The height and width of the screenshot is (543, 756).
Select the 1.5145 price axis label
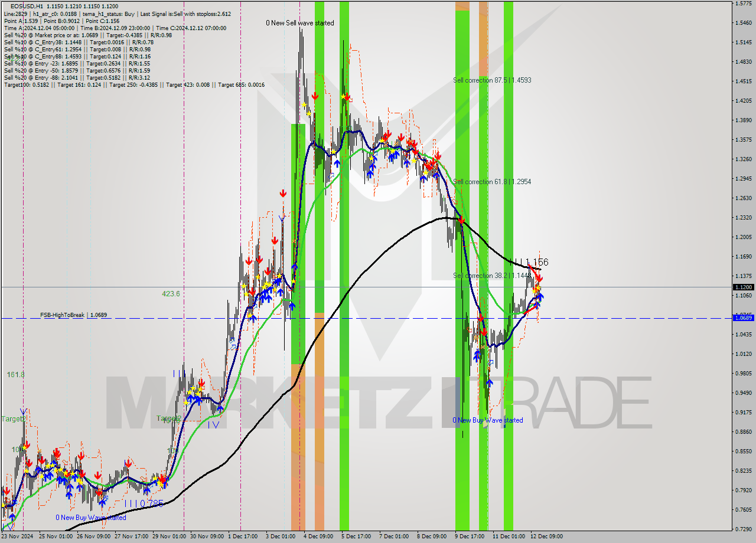[x=743, y=42]
